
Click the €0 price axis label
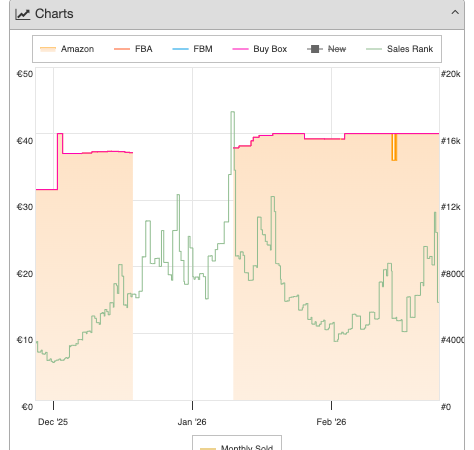[x=27, y=407]
